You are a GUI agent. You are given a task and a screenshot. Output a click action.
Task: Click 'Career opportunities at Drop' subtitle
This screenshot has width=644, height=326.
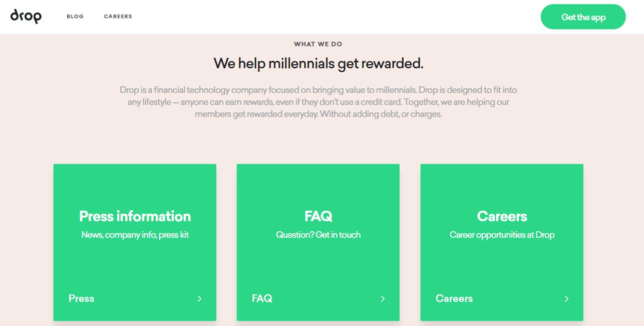pos(502,234)
